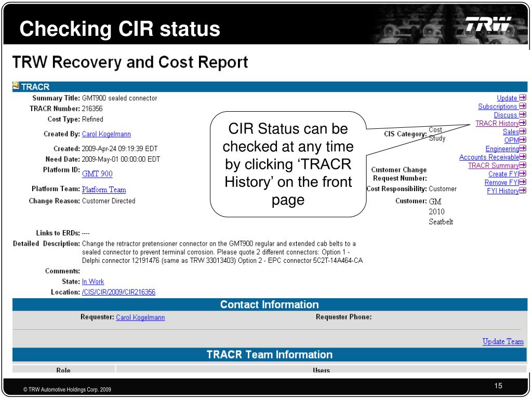Image resolution: width=532 pixels, height=399 pixels.
Task: Open the Accounts Receivable link
Action: click(489, 157)
